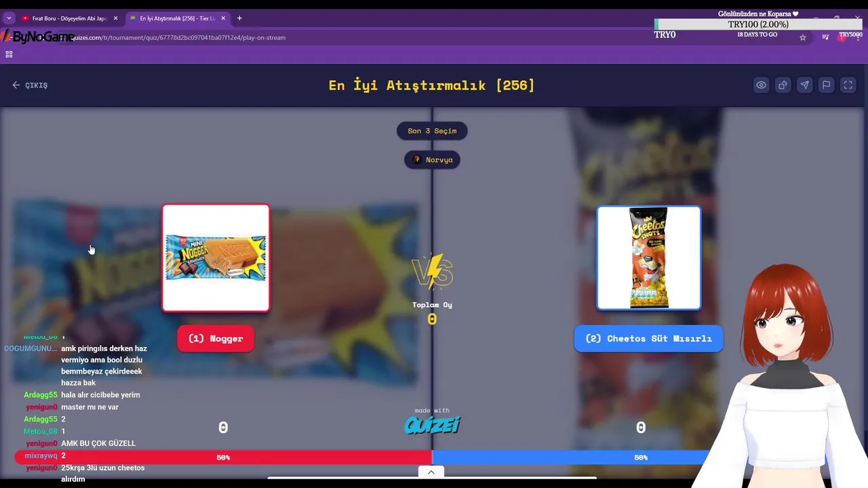The height and width of the screenshot is (488, 868).
Task: Open the media control music-note icon
Action: [825, 37]
